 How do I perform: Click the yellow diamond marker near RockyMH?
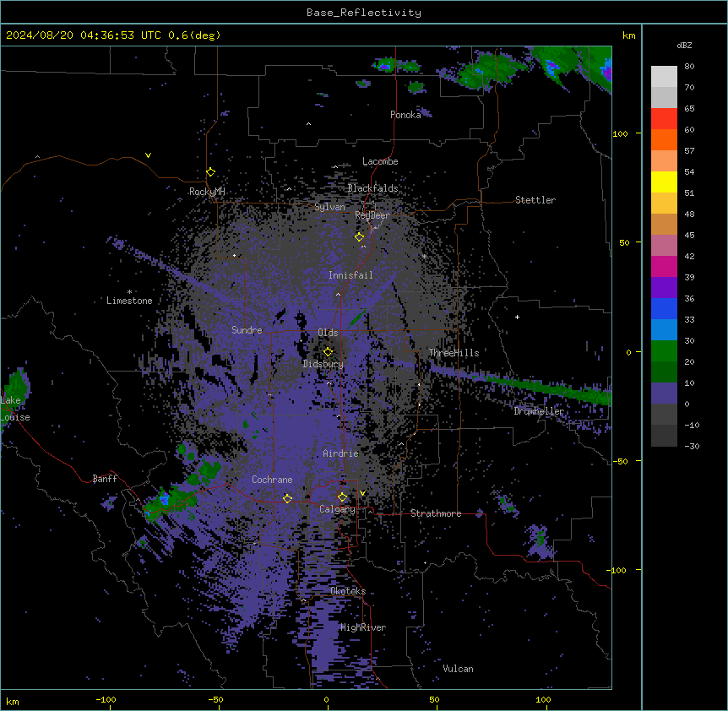(x=211, y=172)
